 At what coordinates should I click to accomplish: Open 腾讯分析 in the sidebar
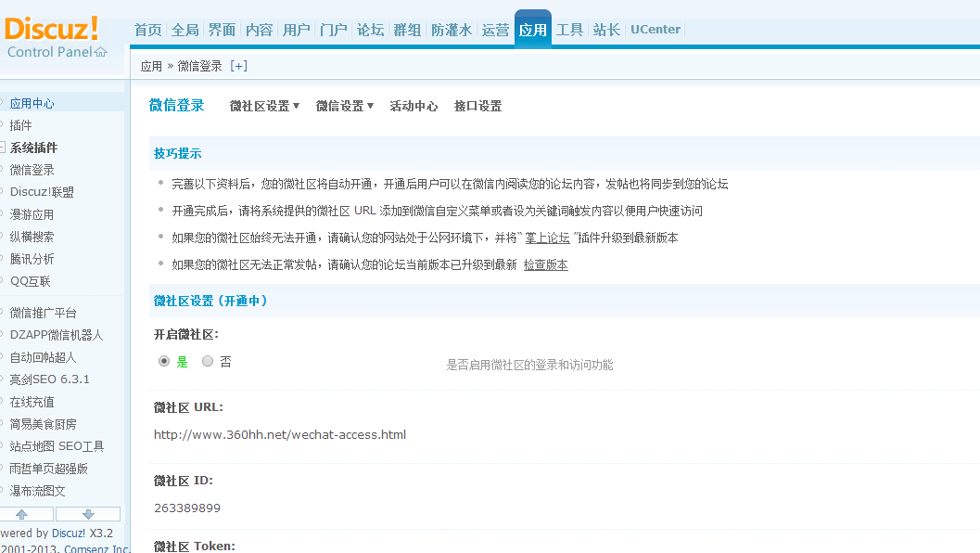32,259
